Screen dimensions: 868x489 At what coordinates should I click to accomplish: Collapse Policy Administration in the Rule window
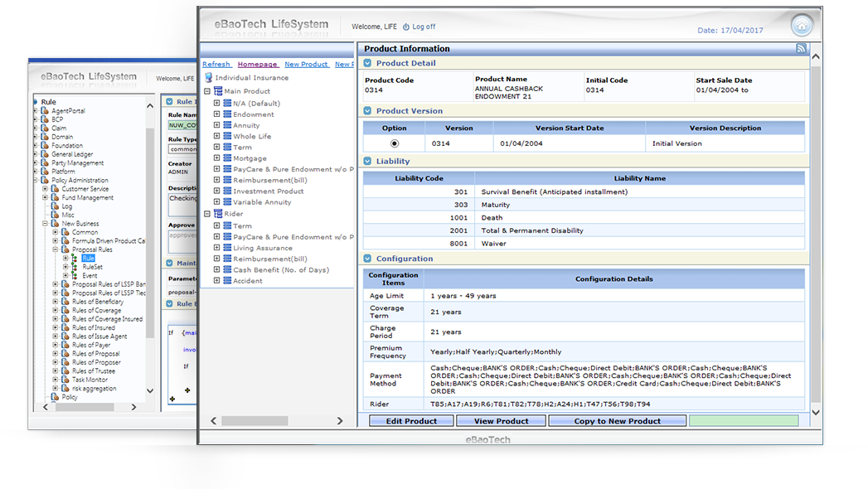pyautogui.click(x=36, y=181)
